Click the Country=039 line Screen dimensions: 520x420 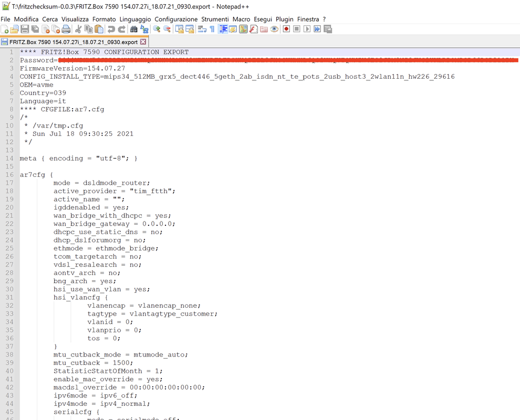[x=43, y=93]
